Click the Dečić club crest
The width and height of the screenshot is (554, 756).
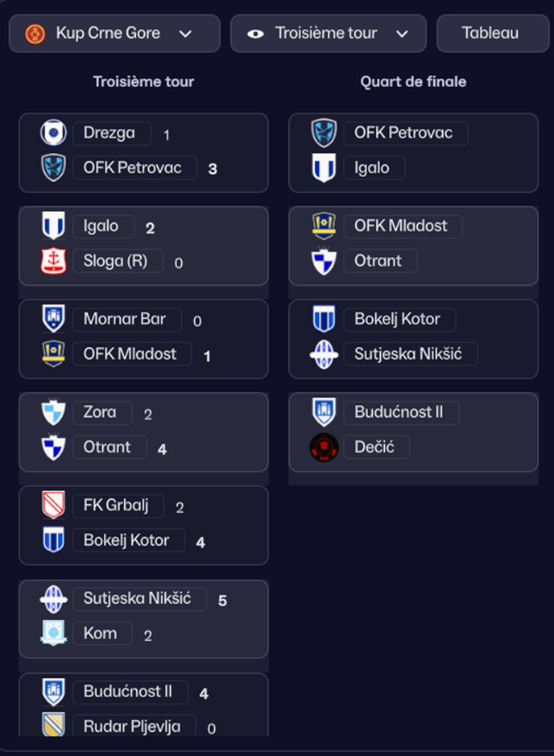coord(324,447)
